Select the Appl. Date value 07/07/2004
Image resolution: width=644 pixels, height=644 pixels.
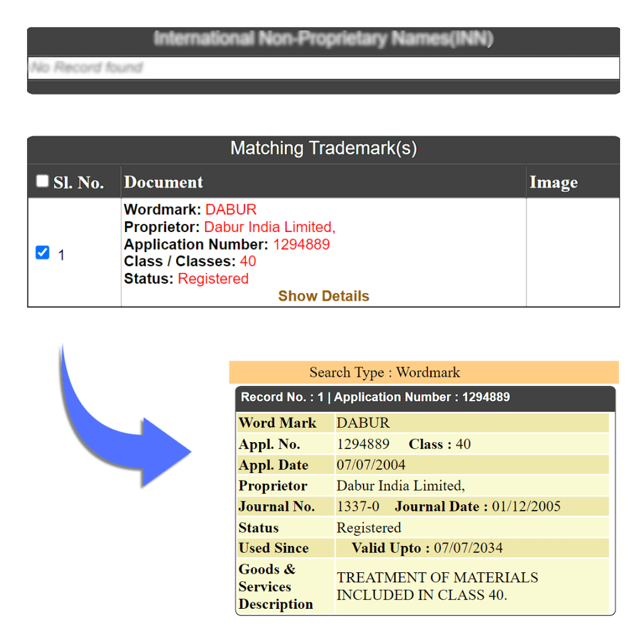[371, 465]
